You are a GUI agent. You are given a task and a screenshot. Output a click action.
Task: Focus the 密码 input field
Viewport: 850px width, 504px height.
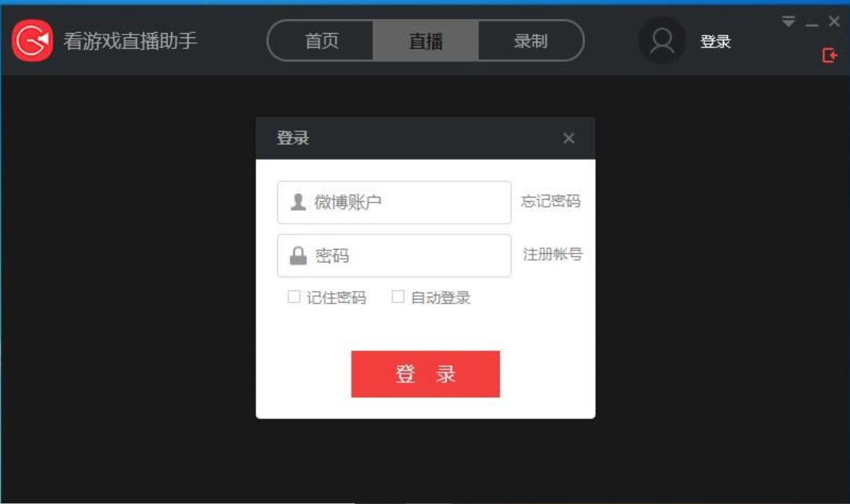tap(394, 256)
